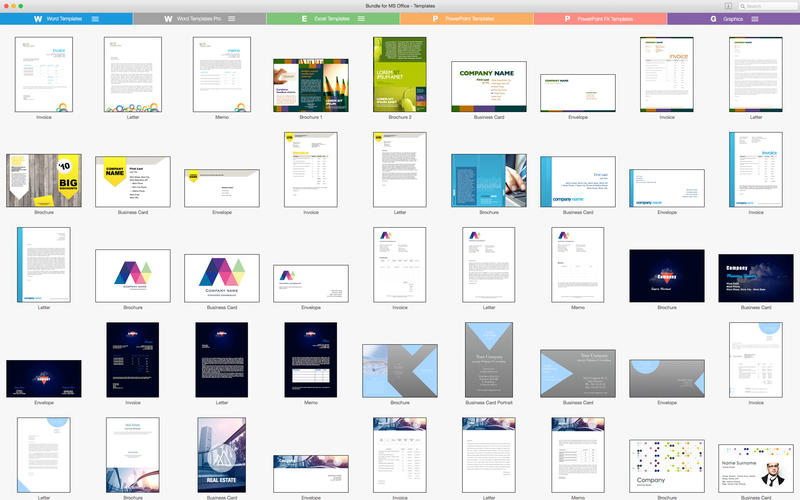
Task: Pick the Real Estate business card thumbnail
Action: (221, 454)
